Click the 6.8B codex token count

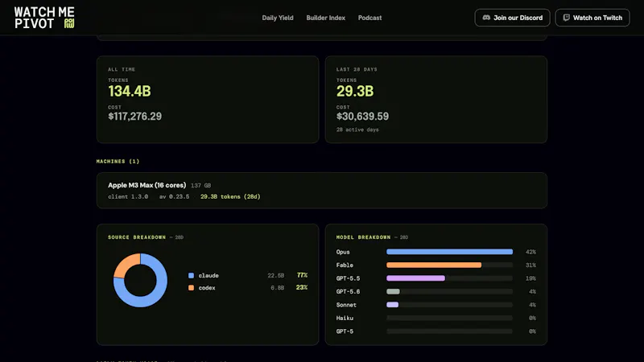coord(277,288)
